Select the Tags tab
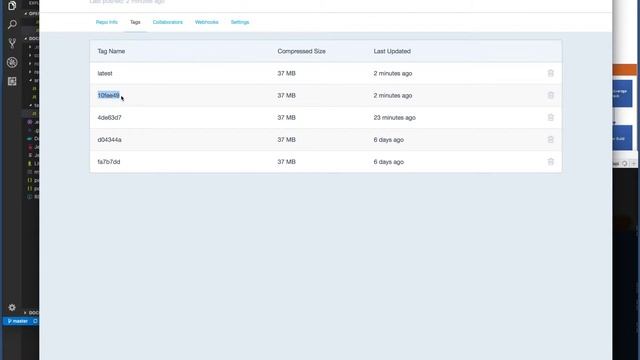640x360 pixels. click(135, 22)
